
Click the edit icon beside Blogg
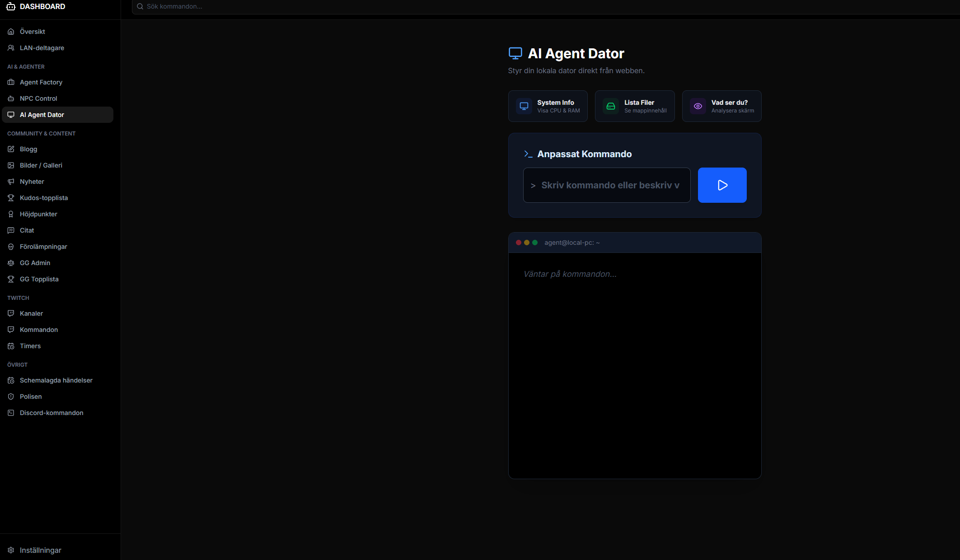[11, 149]
